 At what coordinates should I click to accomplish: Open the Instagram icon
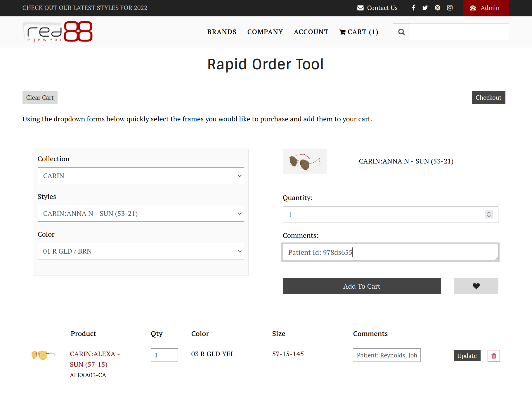450,8
